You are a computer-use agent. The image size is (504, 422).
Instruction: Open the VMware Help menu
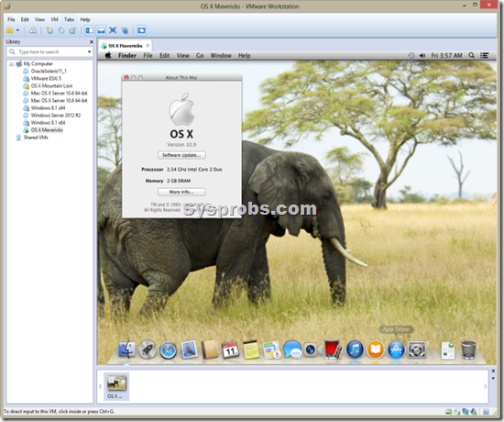85,19
